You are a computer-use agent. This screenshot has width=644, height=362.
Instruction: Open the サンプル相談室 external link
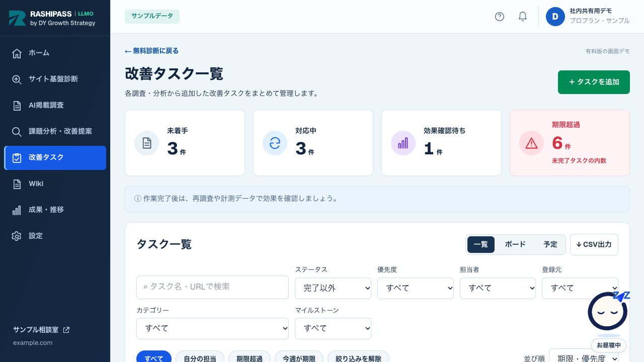click(41, 330)
